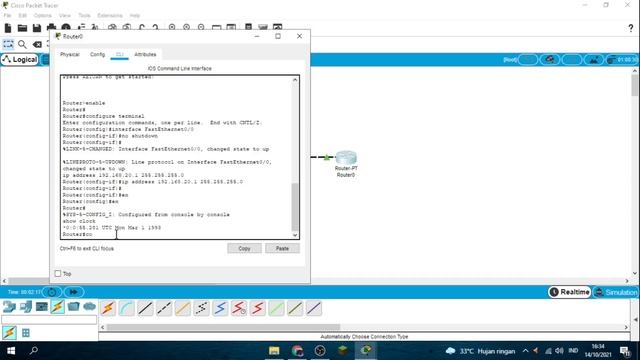
Task: Switch to Realtime mode
Action: point(570,292)
